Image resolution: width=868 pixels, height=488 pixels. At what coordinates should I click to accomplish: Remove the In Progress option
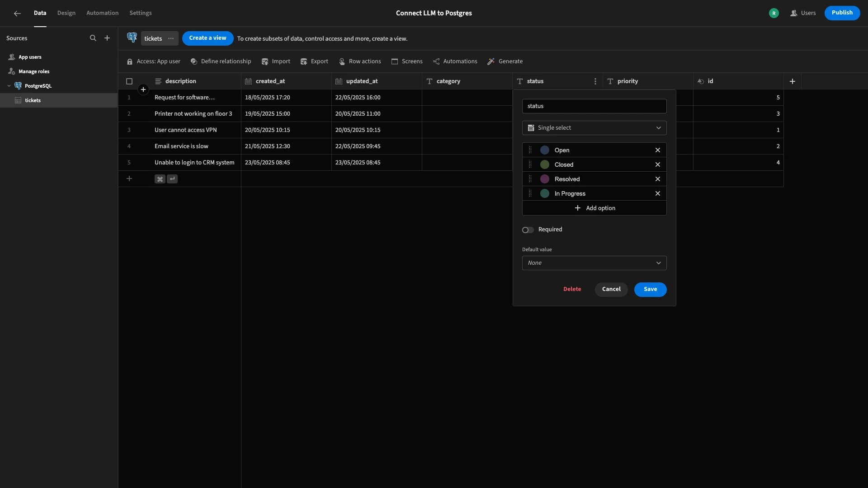point(658,194)
